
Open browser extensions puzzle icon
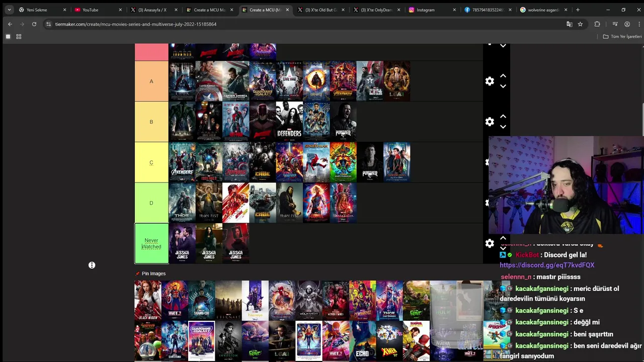597,24
